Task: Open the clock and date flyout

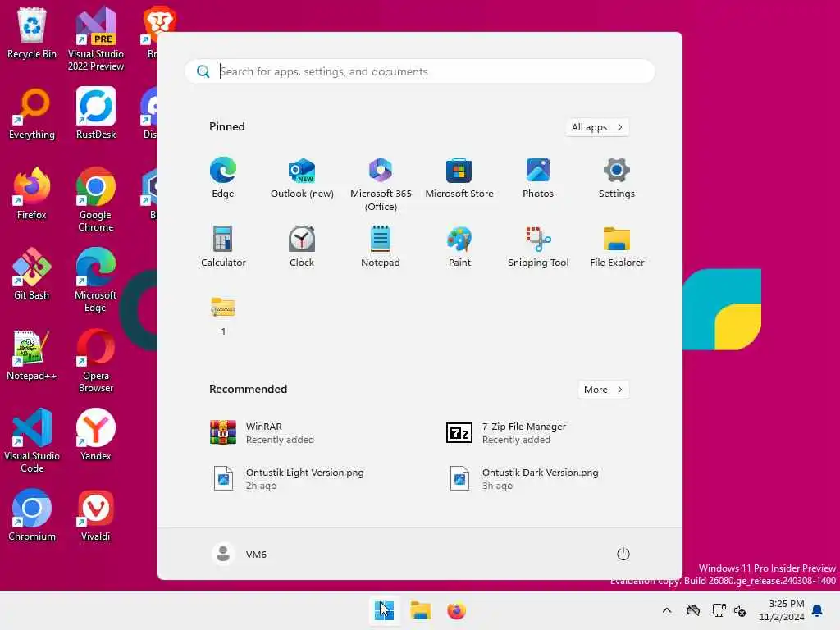Action: click(x=782, y=610)
